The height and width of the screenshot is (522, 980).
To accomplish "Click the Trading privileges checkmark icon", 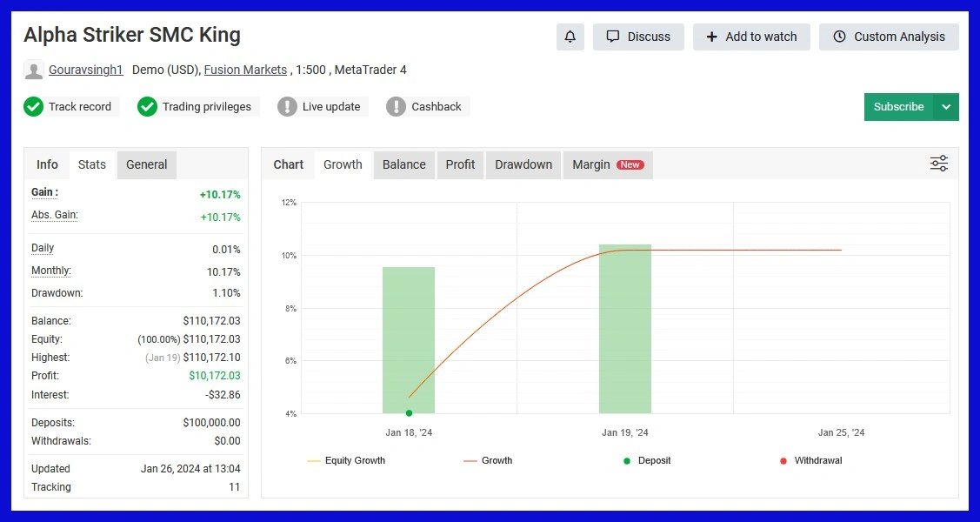I will pos(147,107).
